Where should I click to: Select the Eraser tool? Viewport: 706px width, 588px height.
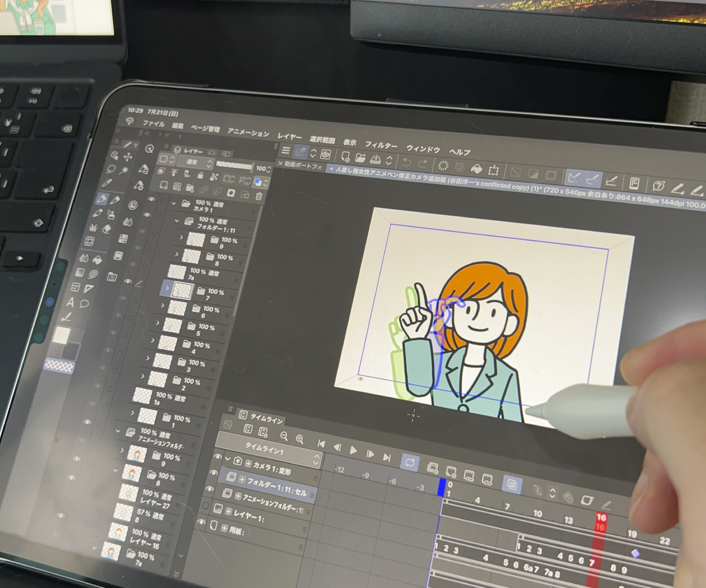(x=106, y=229)
